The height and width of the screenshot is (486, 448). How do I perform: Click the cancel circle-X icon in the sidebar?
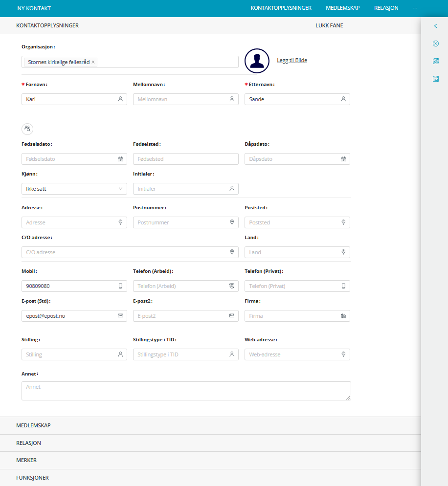435,44
